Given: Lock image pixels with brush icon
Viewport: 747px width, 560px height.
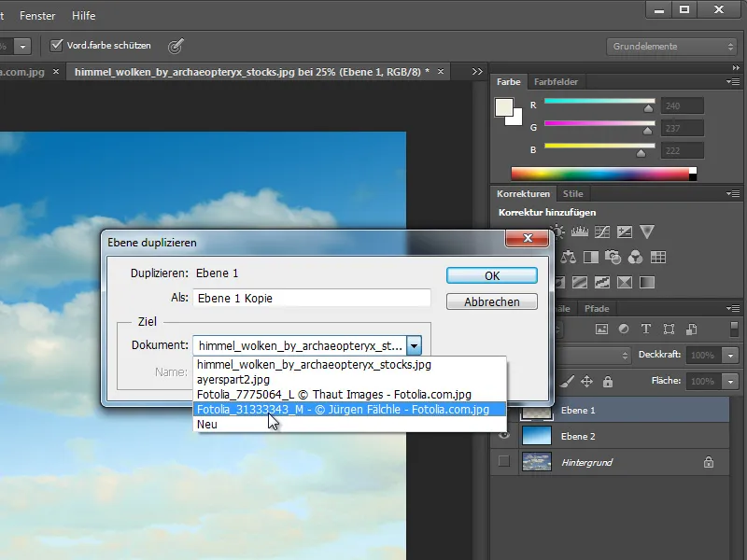Looking at the screenshot, I should pyautogui.click(x=567, y=381).
